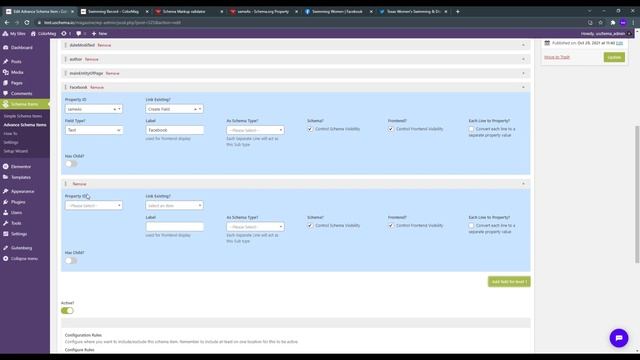
Task: Toggle Control Frontend Visibility in the Facebook field
Action: pyautogui.click(x=391, y=129)
